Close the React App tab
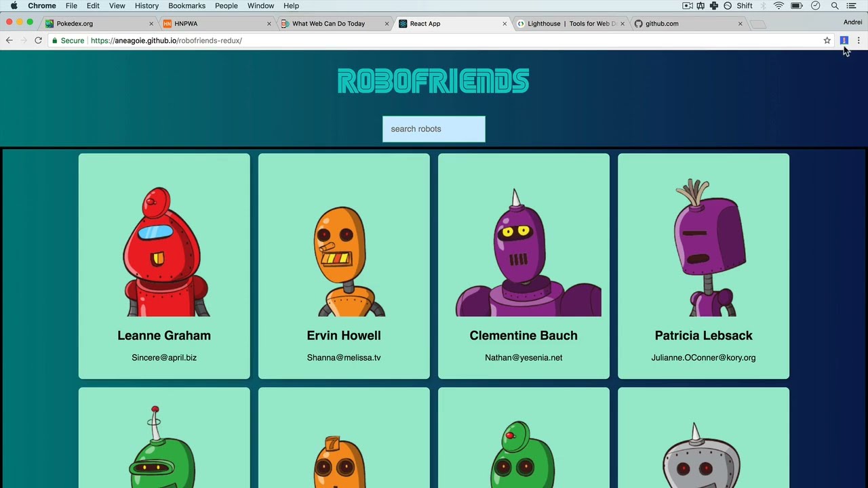This screenshot has width=868, height=488. 505,24
